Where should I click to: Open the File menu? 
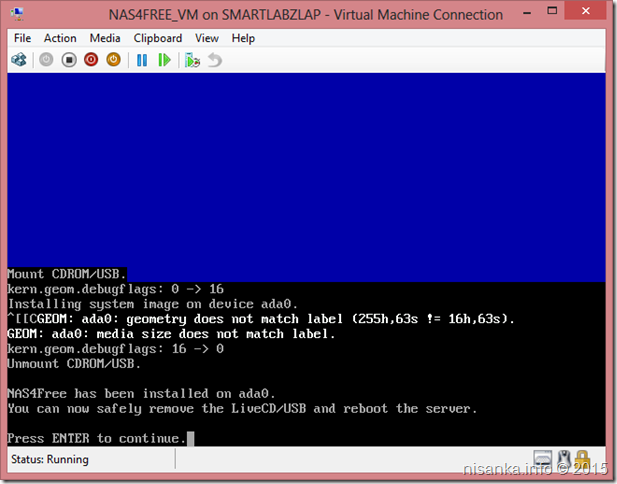click(22, 39)
